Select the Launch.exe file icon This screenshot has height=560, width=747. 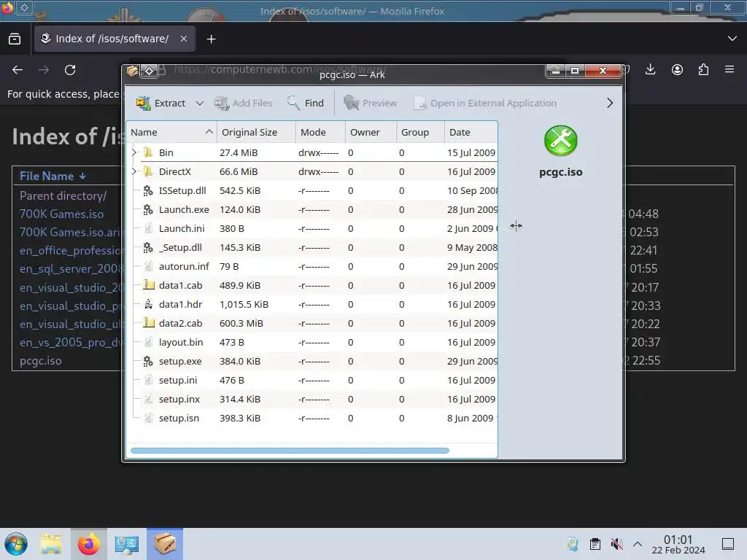(x=148, y=209)
